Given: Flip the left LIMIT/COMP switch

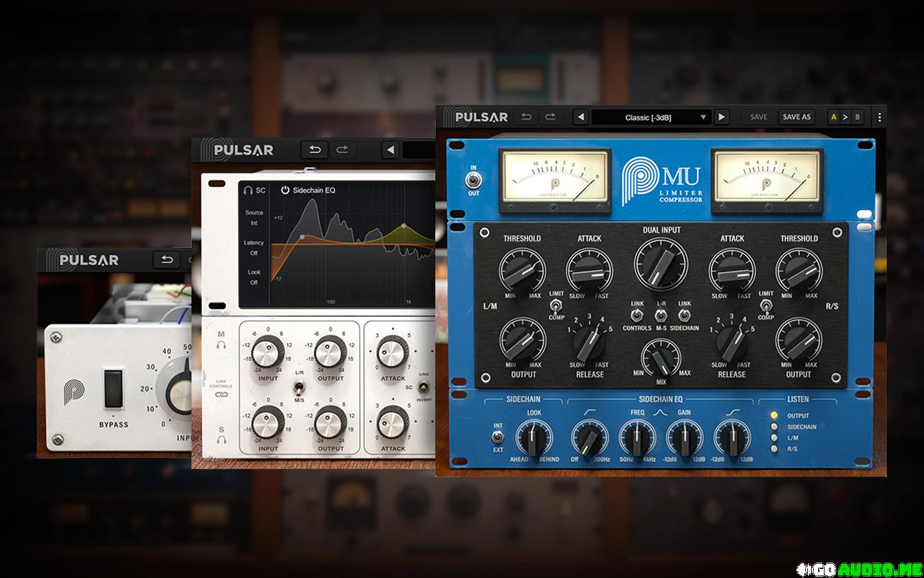Looking at the screenshot, I should (556, 305).
